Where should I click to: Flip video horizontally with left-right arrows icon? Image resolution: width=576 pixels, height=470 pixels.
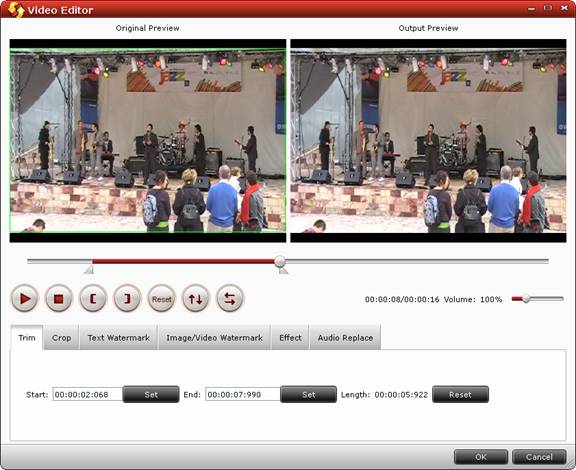click(230, 298)
